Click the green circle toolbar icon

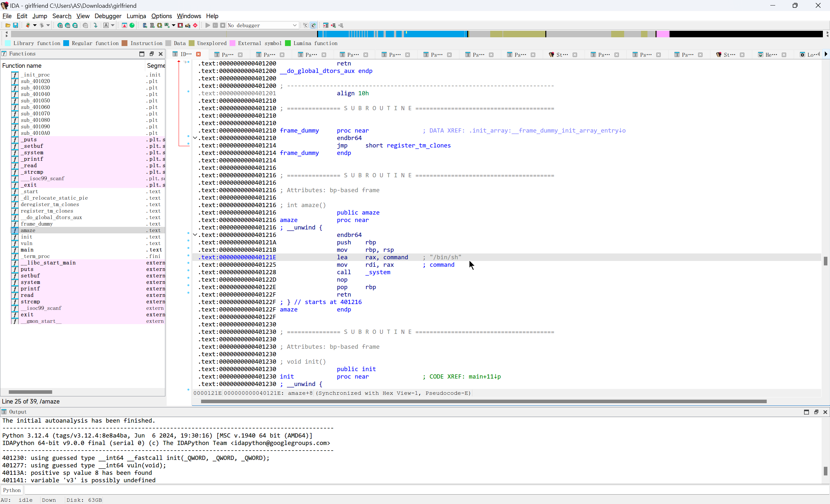pyautogui.click(x=132, y=25)
